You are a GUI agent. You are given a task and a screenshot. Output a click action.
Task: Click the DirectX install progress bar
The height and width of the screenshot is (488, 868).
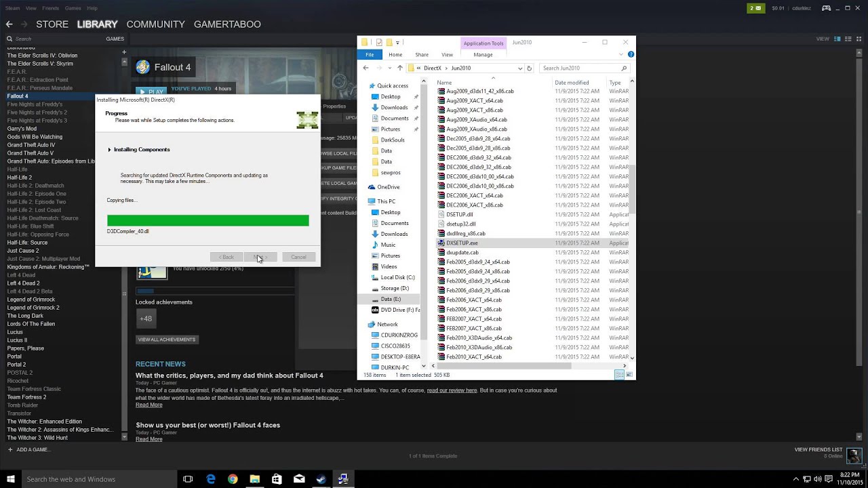pos(208,220)
